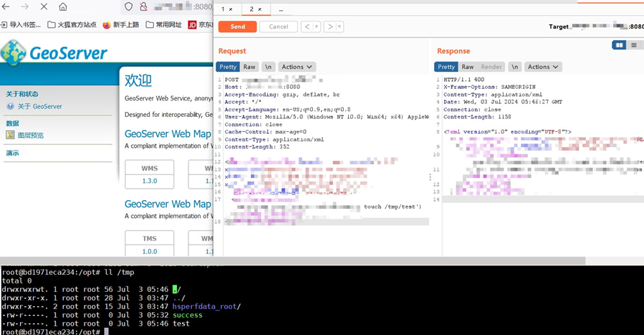Toggle \n display in Request panel
644x335 pixels.
(268, 67)
